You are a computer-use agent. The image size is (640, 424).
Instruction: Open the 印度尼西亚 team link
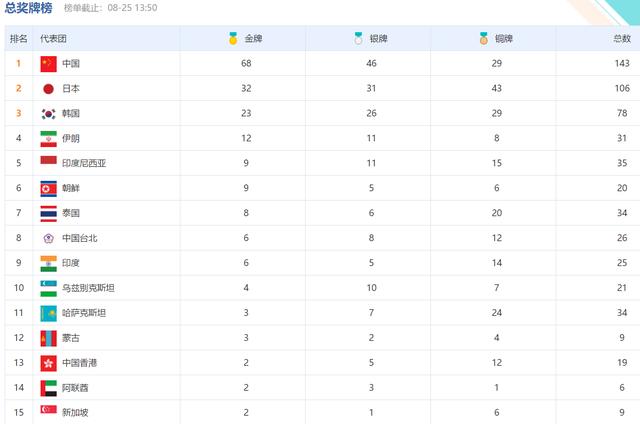84,163
